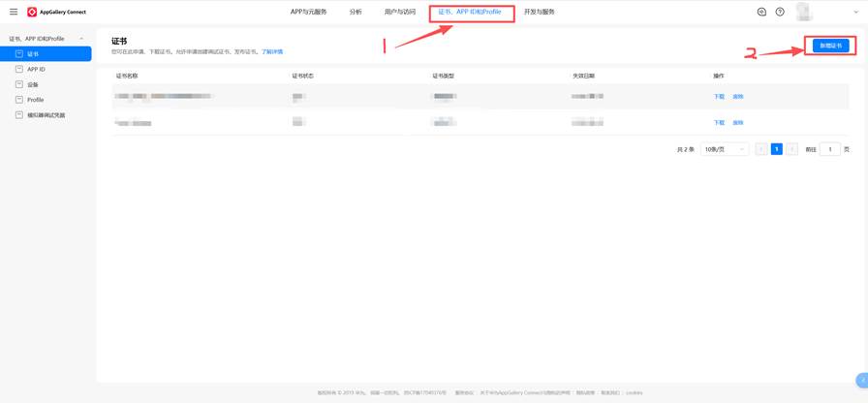Click the 设备 icon in the sidebar
This screenshot has width=868, height=403.
click(x=19, y=84)
